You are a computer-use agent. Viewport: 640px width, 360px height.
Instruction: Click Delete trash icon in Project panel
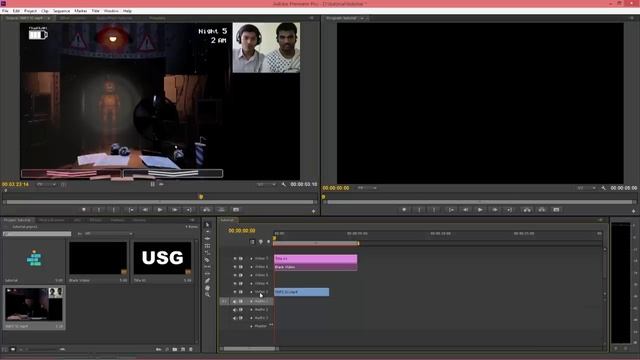pos(191,349)
